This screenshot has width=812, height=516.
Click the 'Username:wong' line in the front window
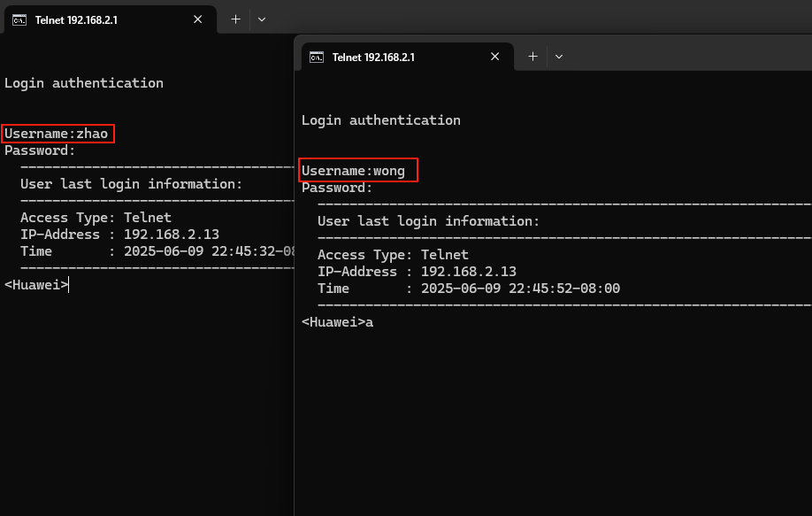[x=353, y=171]
